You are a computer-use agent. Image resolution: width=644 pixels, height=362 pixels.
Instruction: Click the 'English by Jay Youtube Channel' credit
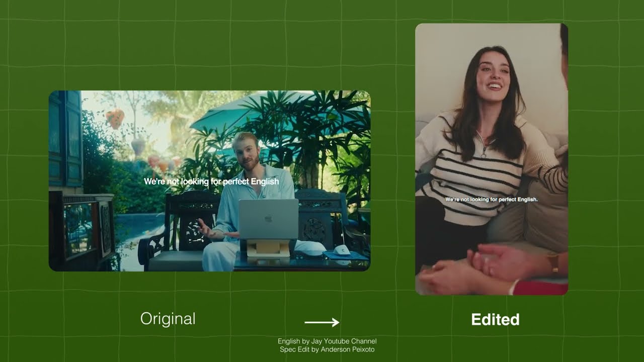(327, 341)
